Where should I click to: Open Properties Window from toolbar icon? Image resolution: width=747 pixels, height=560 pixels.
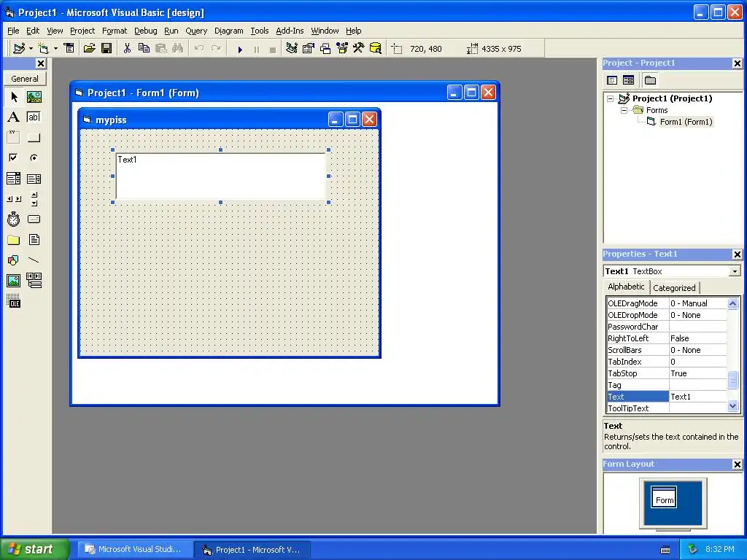coord(309,48)
